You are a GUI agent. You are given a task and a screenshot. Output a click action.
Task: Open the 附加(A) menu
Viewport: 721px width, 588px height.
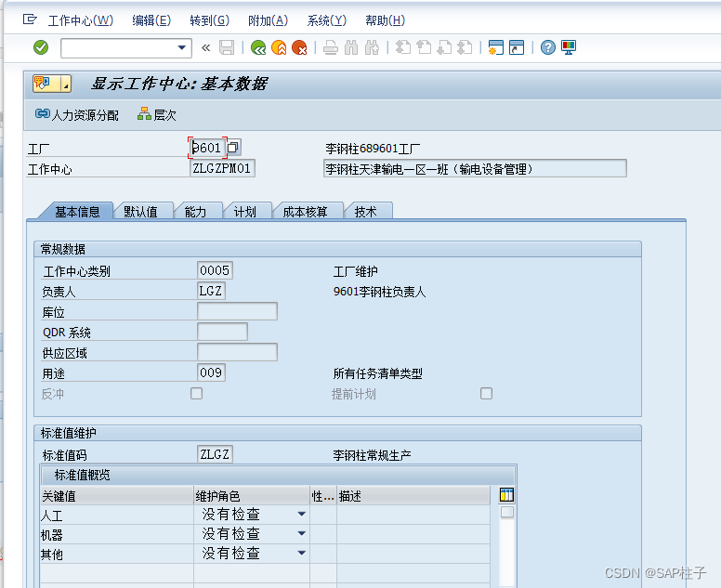tap(268, 20)
